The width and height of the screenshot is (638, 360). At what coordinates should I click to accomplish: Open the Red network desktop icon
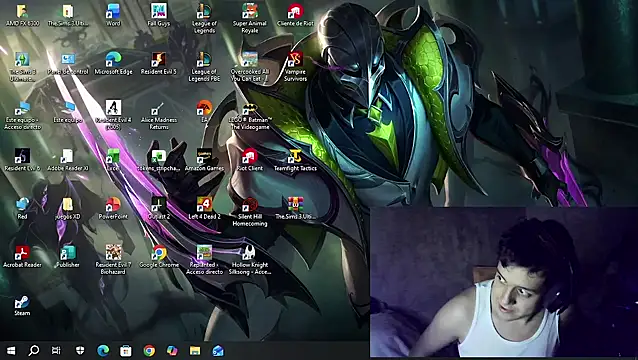click(22, 208)
